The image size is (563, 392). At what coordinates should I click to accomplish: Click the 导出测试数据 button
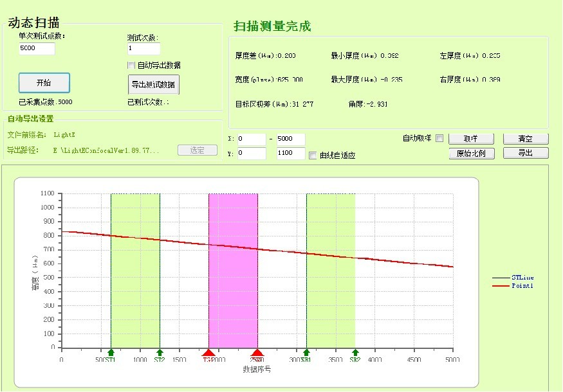pos(154,84)
